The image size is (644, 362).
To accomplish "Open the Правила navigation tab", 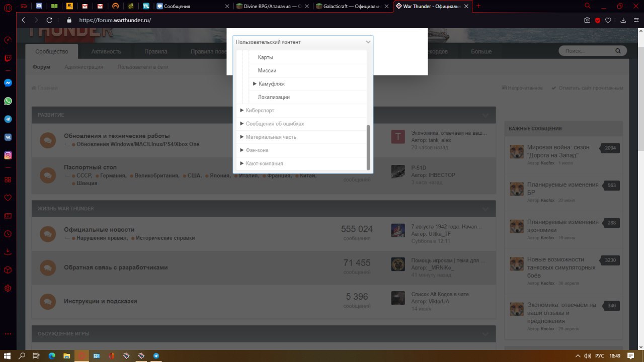I will point(155,51).
